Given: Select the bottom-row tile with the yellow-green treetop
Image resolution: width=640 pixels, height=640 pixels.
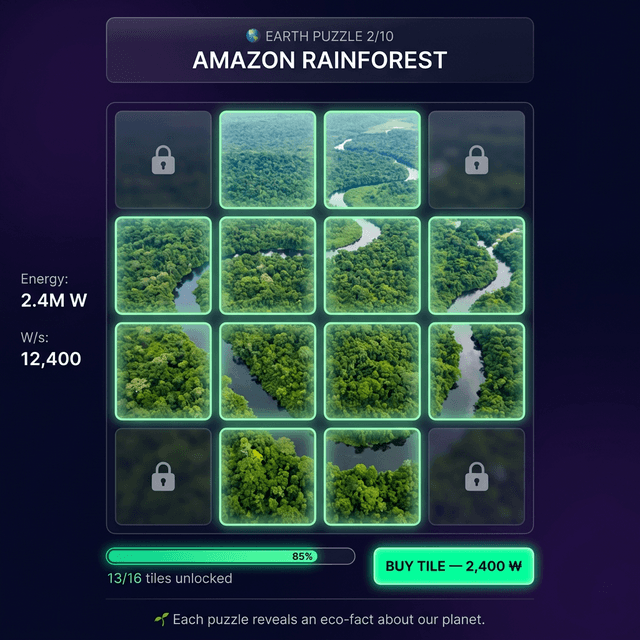Looking at the screenshot, I should click(268, 476).
